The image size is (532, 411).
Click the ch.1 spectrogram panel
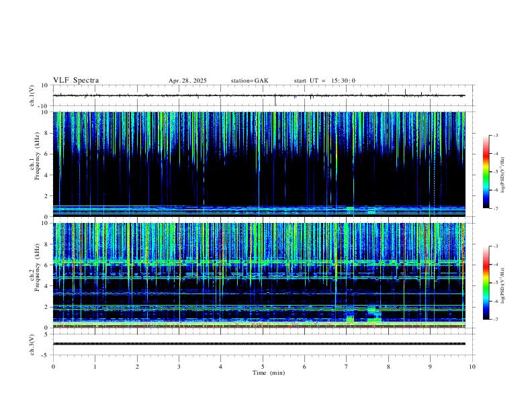tap(259, 164)
